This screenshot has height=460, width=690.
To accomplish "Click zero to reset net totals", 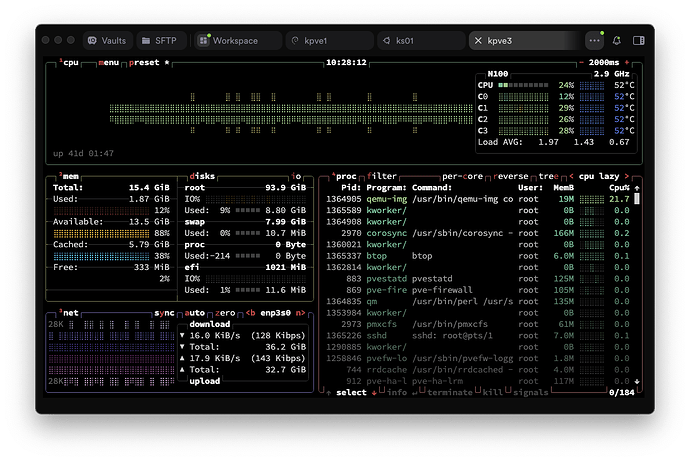I will pyautogui.click(x=225, y=313).
